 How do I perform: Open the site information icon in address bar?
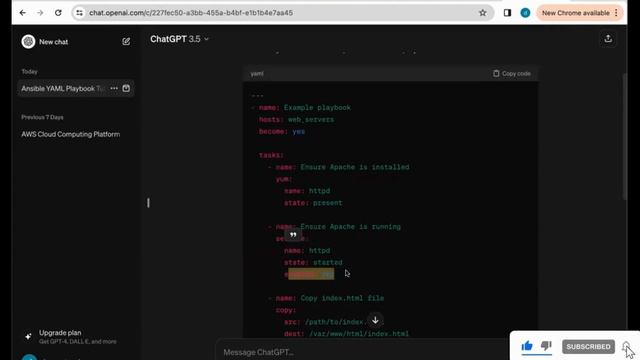tap(80, 13)
